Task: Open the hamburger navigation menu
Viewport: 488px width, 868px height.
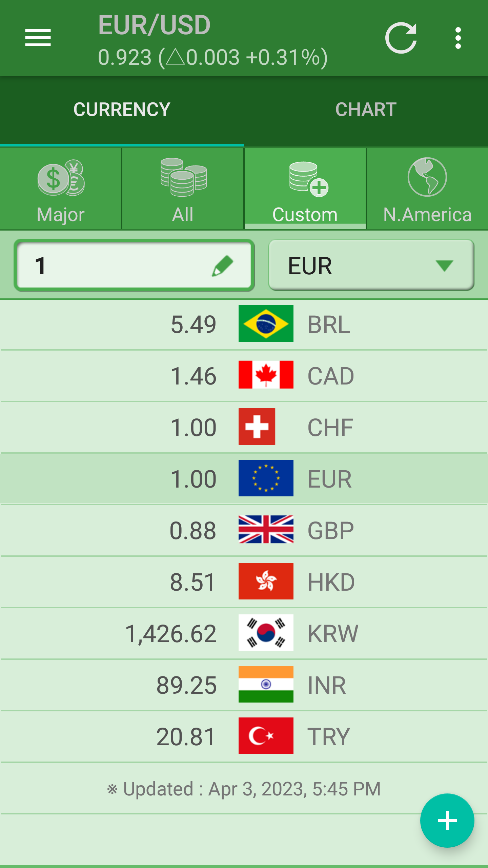Action: coord(38,38)
